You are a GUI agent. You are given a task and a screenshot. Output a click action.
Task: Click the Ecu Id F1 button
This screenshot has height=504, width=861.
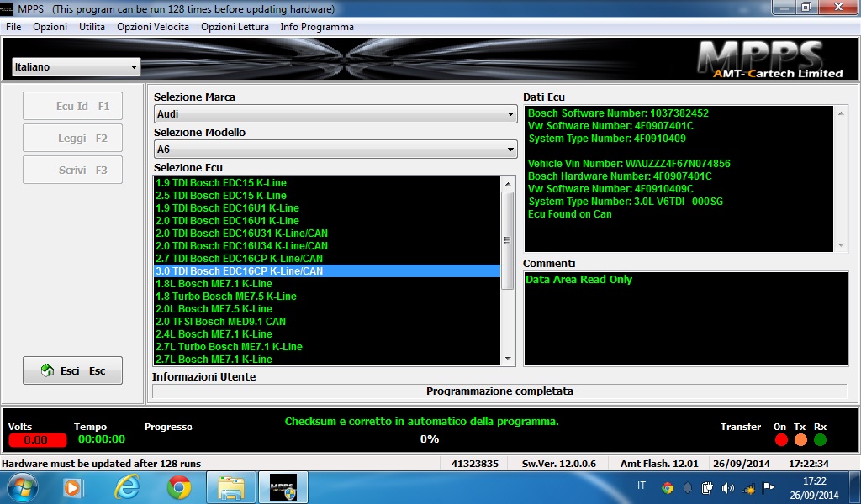coord(72,107)
